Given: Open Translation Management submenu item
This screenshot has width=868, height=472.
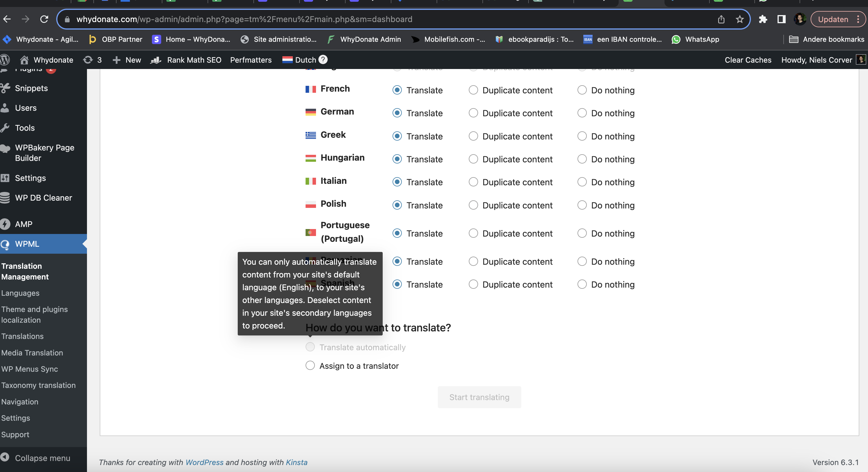Looking at the screenshot, I should point(25,272).
